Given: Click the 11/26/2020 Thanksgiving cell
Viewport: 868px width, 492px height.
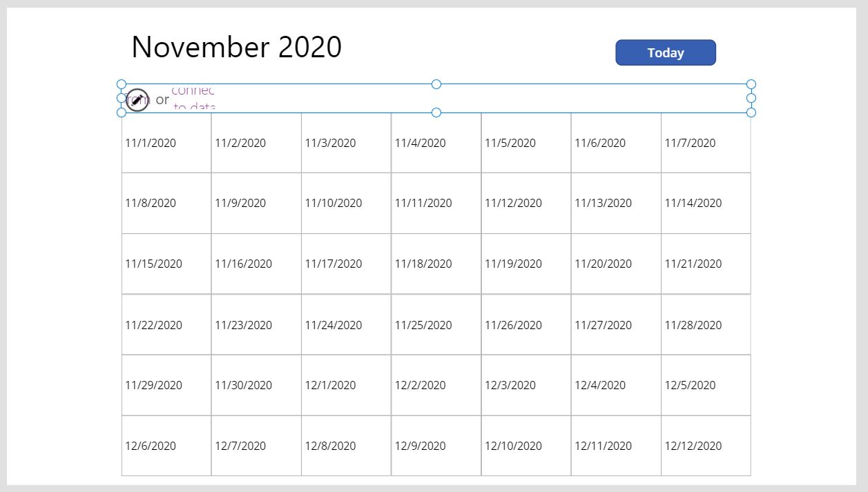Looking at the screenshot, I should 525,324.
